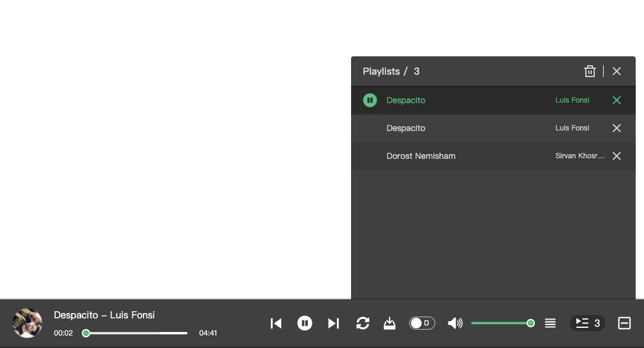Show the playlist queue icon showing 3
Screen dimensions: 644x348
[x=587, y=323]
